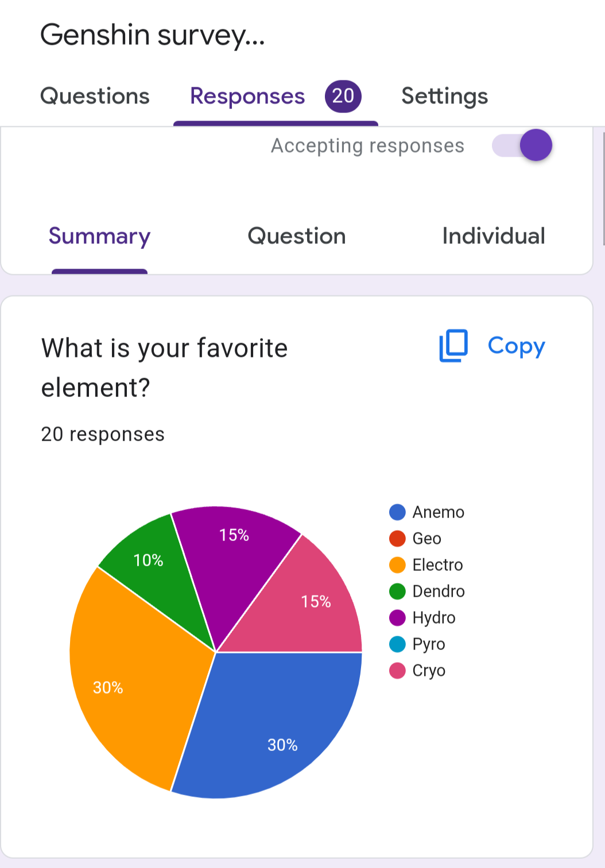Click the Genshin survey form title
Screen dimensions: 605x868
coord(153,36)
